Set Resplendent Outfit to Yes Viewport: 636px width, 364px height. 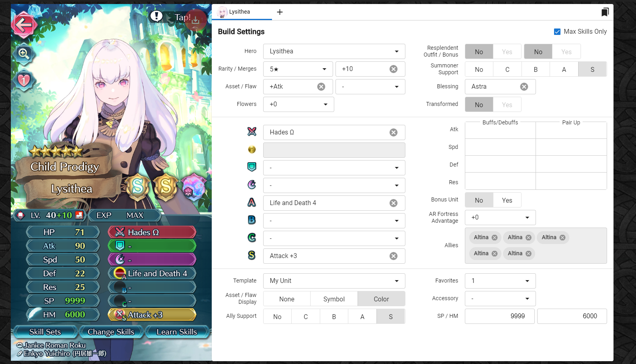[x=507, y=52]
